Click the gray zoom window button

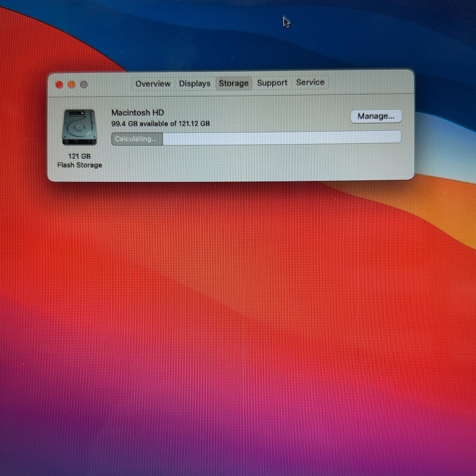tap(84, 85)
